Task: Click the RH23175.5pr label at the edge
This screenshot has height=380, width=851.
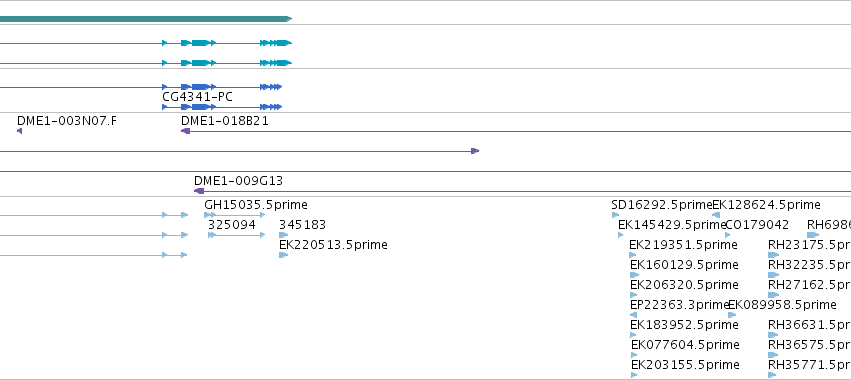Action: 809,245
